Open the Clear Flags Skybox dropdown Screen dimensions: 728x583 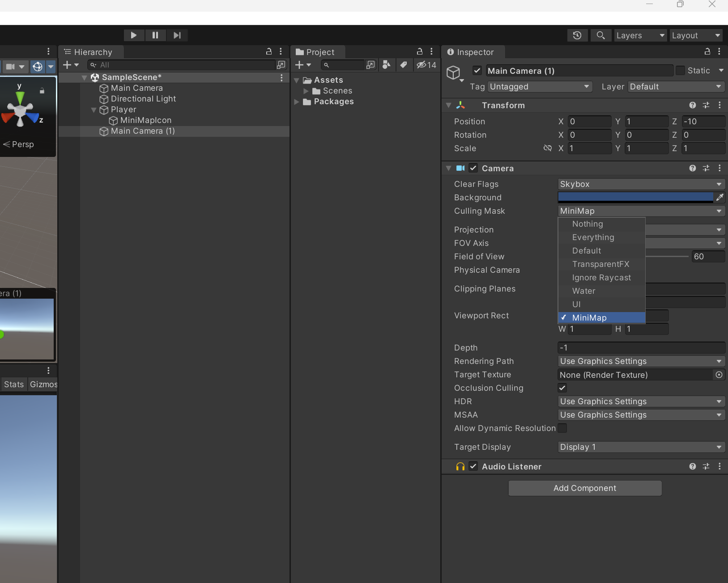click(x=641, y=184)
